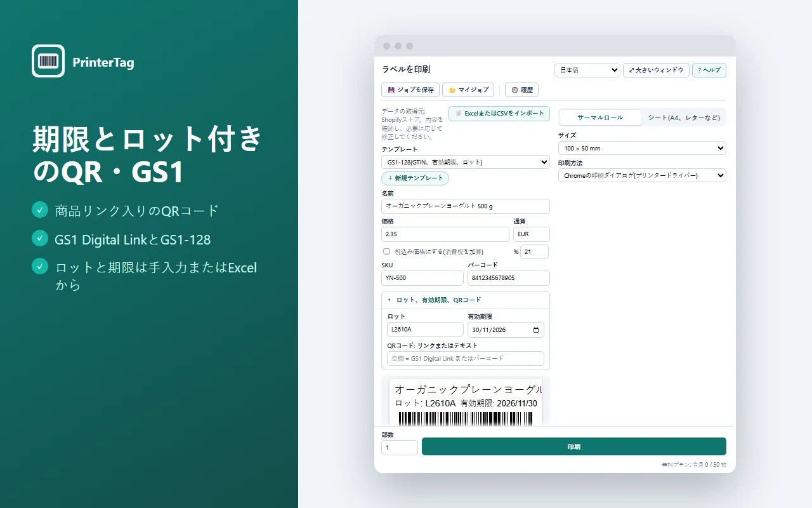Click the PrinterTag barcode logo icon
This screenshot has width=812, height=508.
click(48, 61)
